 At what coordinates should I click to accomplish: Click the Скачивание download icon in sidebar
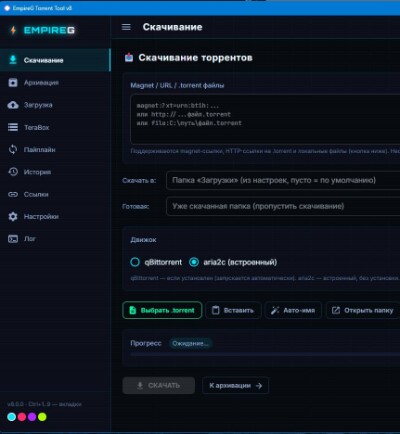(x=13, y=60)
